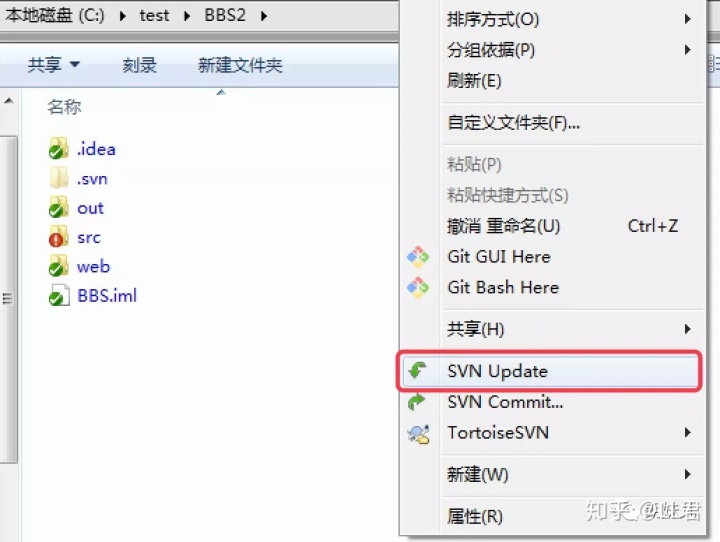
Task: Click the .idea folder icon
Action: point(58,149)
